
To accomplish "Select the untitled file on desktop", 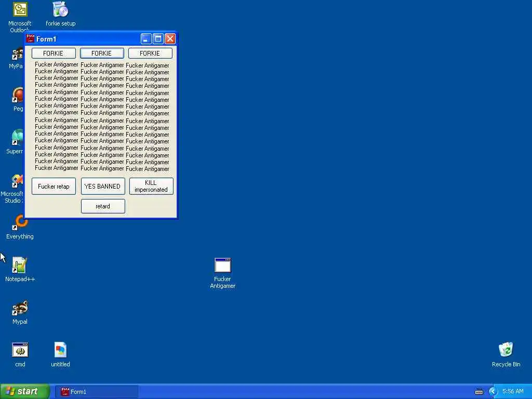I will click(60, 354).
